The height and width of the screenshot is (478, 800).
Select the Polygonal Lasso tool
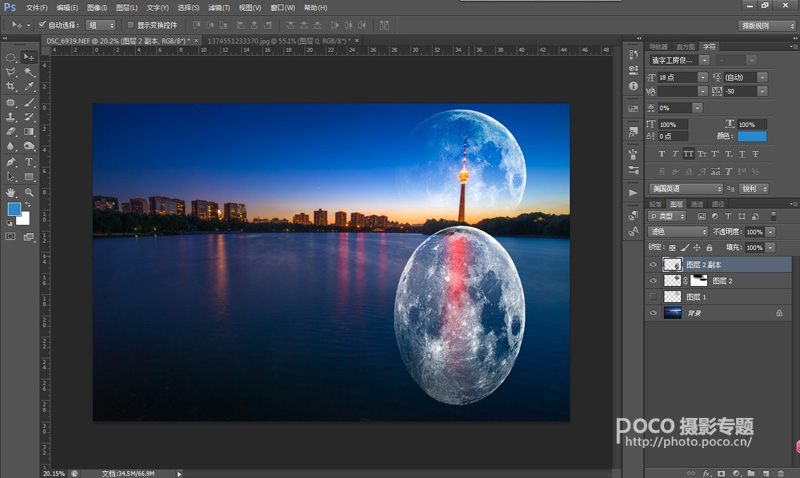click(11, 72)
